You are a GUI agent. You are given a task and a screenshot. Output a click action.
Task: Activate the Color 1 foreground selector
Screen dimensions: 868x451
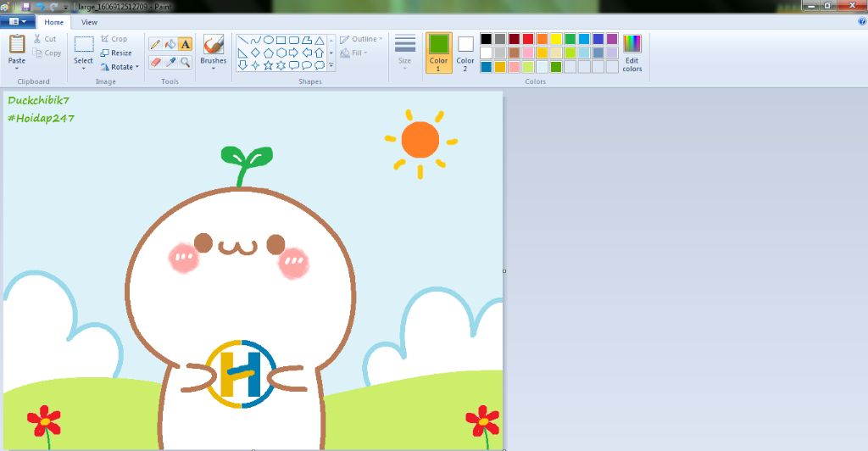click(438, 53)
